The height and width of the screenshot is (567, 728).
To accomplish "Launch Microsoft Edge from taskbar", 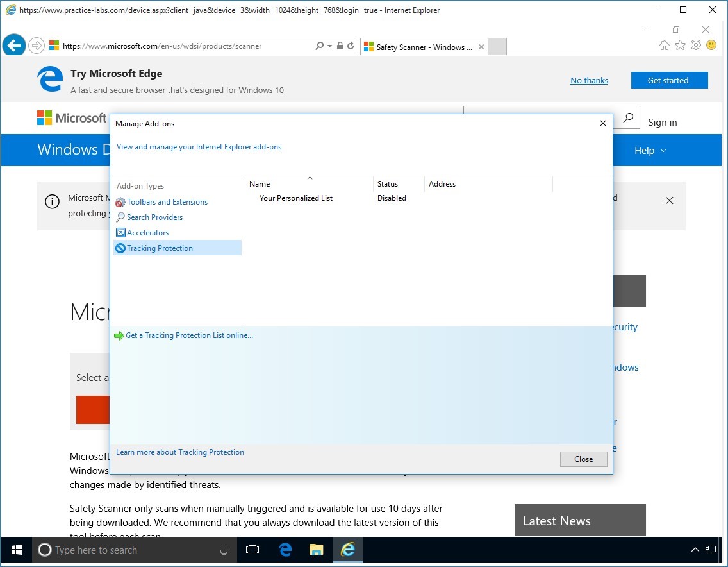I will pos(285,550).
